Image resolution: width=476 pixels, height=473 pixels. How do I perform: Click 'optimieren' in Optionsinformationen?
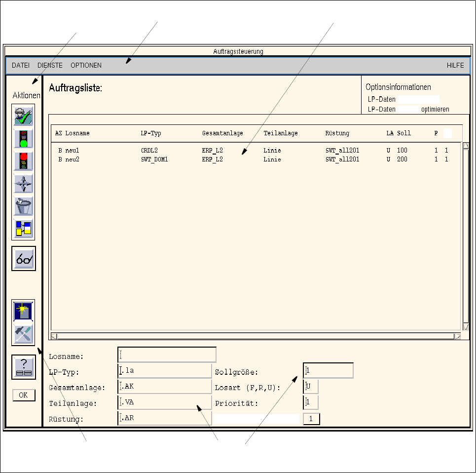tap(436, 110)
